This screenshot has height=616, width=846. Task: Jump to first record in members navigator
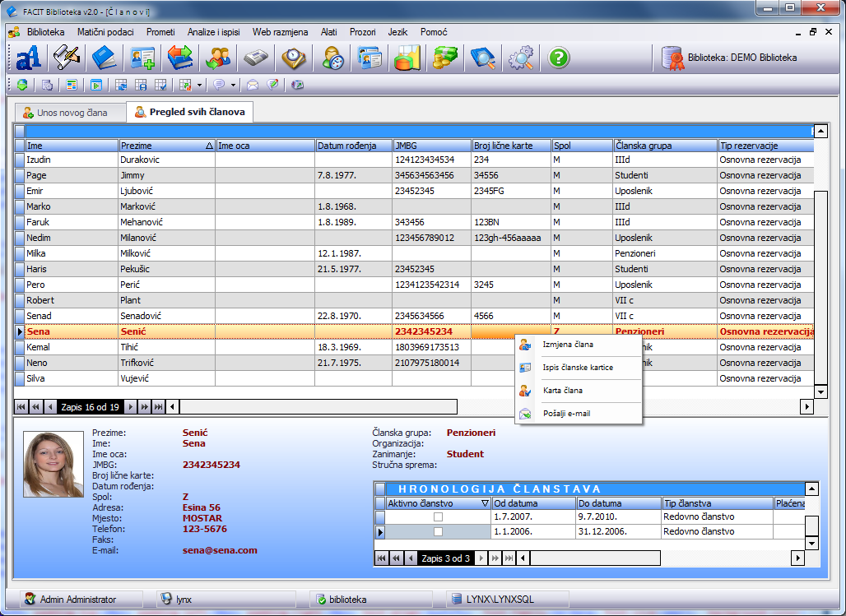point(21,407)
